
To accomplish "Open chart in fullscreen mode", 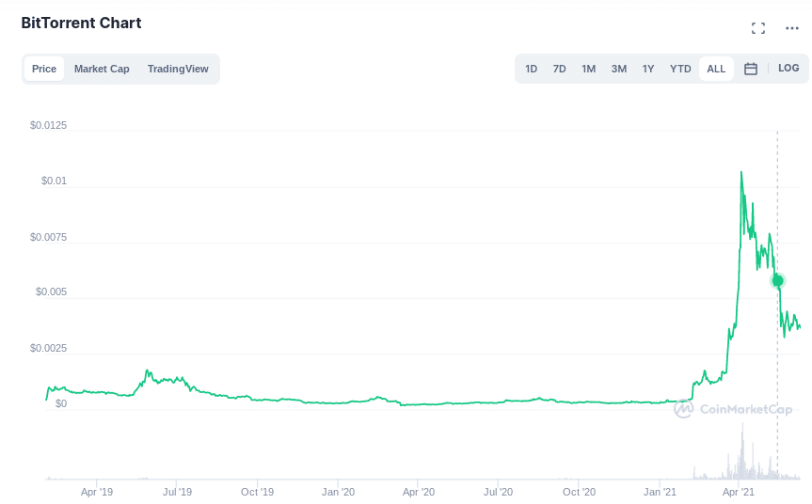I will pyautogui.click(x=758, y=28).
